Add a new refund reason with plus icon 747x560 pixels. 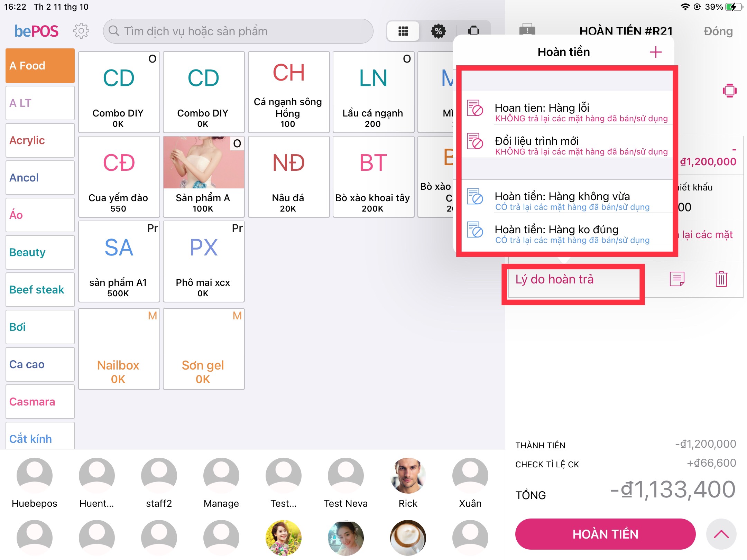click(x=655, y=52)
